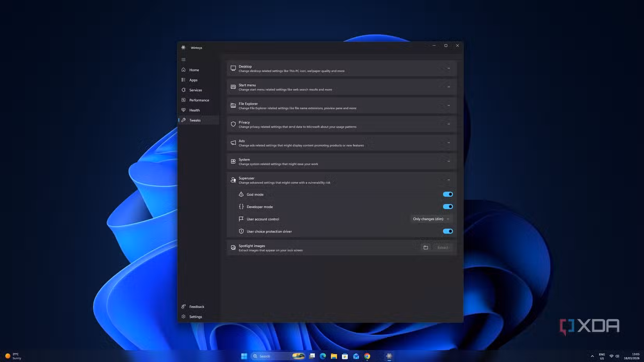
Task: Open the User account control dropdown
Action: tap(431, 219)
